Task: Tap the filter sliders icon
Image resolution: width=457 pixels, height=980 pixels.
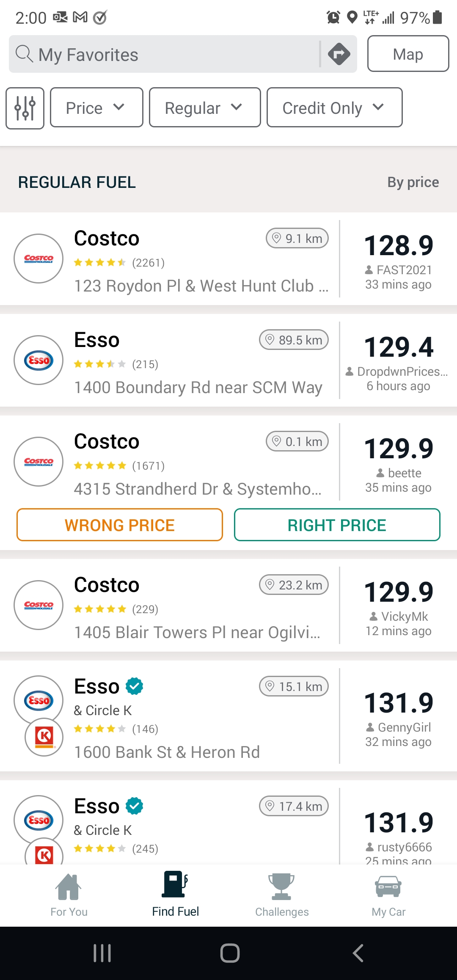Action: pos(25,108)
